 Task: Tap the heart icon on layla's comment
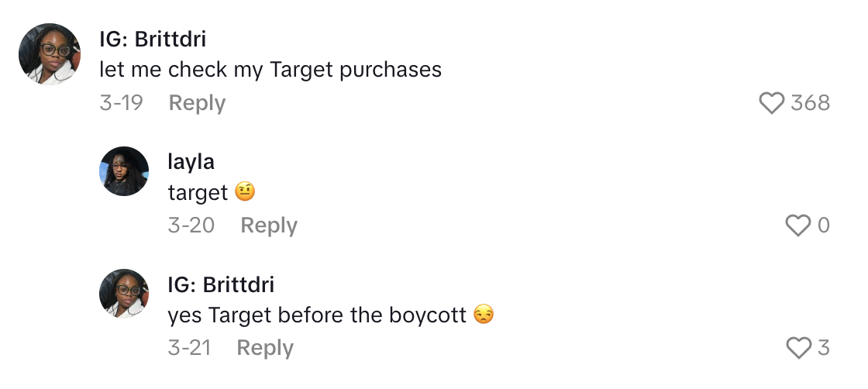click(x=798, y=225)
